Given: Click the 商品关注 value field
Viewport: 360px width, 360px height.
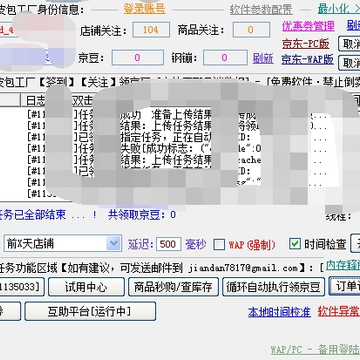Looking at the screenshot, I should click(251, 30).
